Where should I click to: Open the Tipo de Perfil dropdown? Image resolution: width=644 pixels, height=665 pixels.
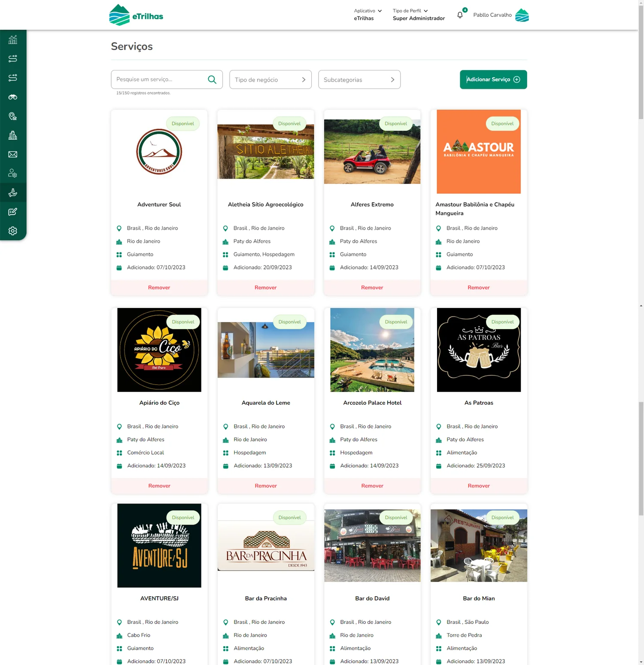pyautogui.click(x=419, y=15)
